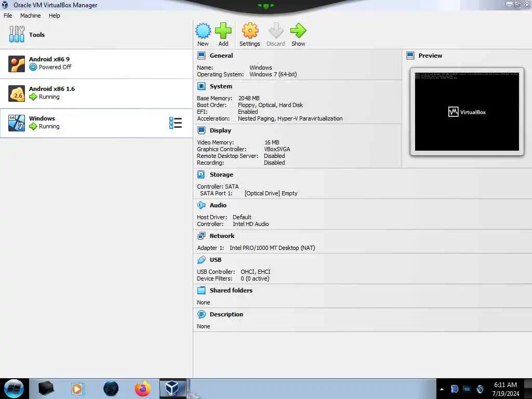Viewport: 532px width, 399px height.
Task: Open the Storage settings heading link
Action: coord(221,175)
